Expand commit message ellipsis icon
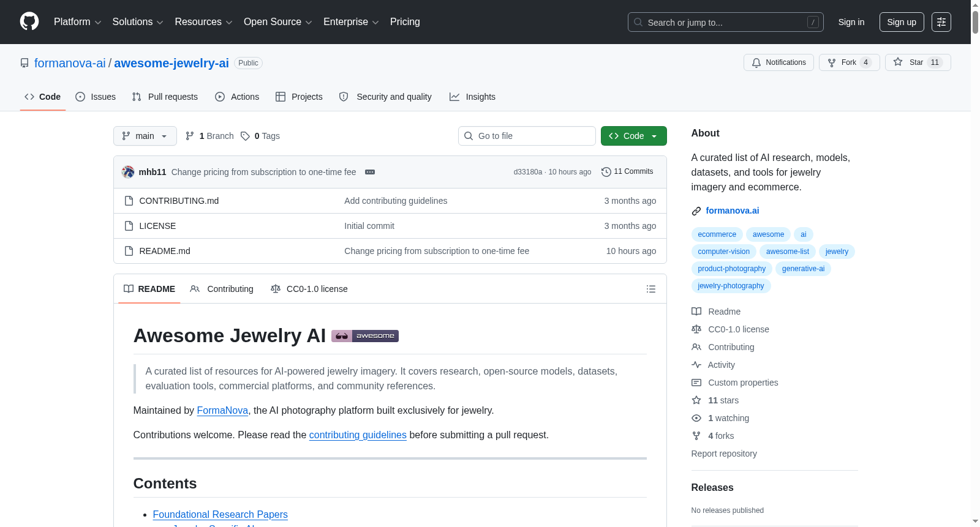The height and width of the screenshot is (527, 980). [x=370, y=172]
